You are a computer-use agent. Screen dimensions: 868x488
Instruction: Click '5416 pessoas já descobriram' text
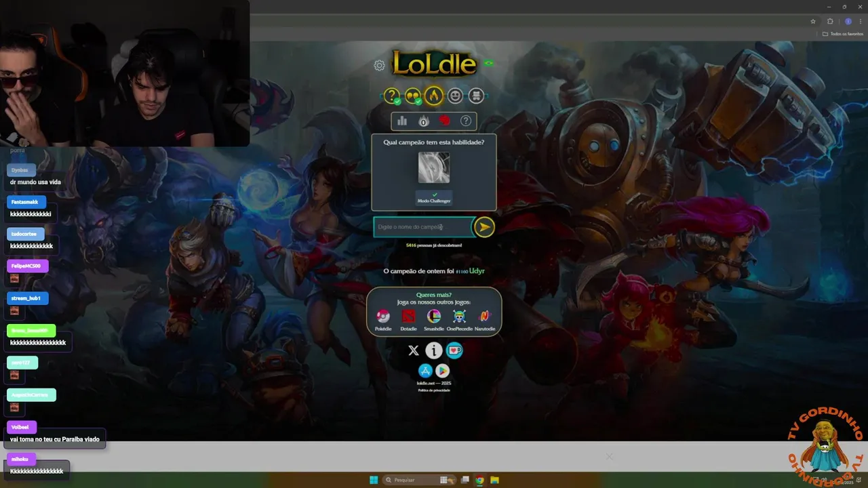point(434,245)
